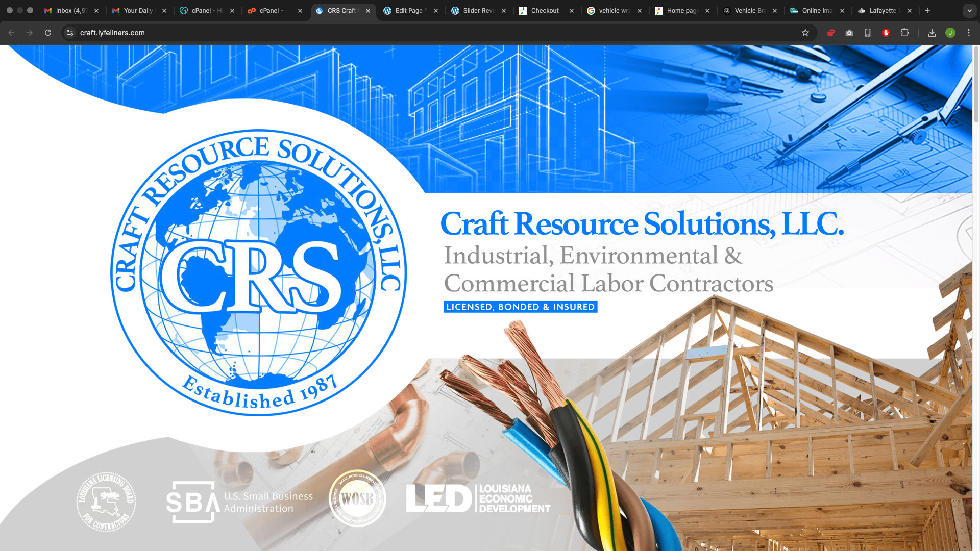The image size is (980, 551).
Task: Open the Slider Revolution tab
Action: [x=477, y=11]
